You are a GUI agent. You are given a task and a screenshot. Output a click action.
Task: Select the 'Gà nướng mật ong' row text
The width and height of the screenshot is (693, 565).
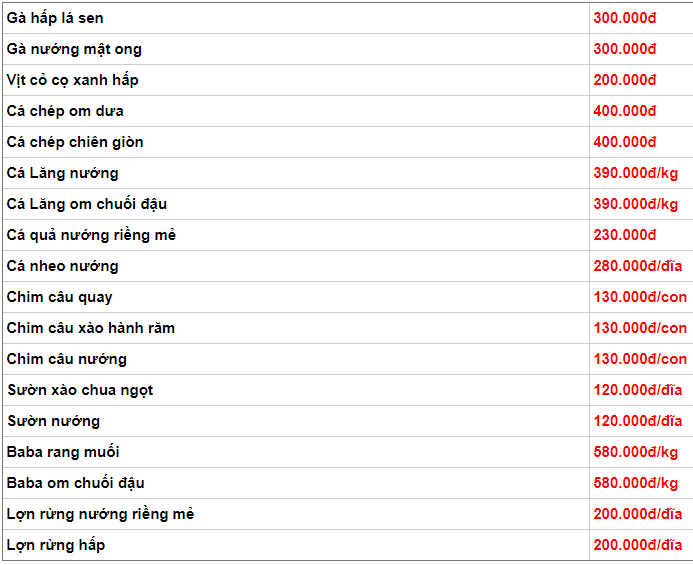pyautogui.click(x=74, y=49)
